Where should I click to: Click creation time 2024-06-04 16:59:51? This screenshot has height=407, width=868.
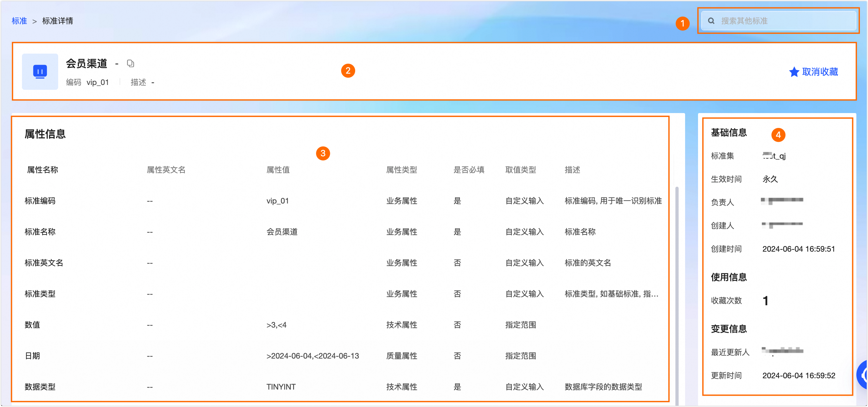(x=799, y=249)
